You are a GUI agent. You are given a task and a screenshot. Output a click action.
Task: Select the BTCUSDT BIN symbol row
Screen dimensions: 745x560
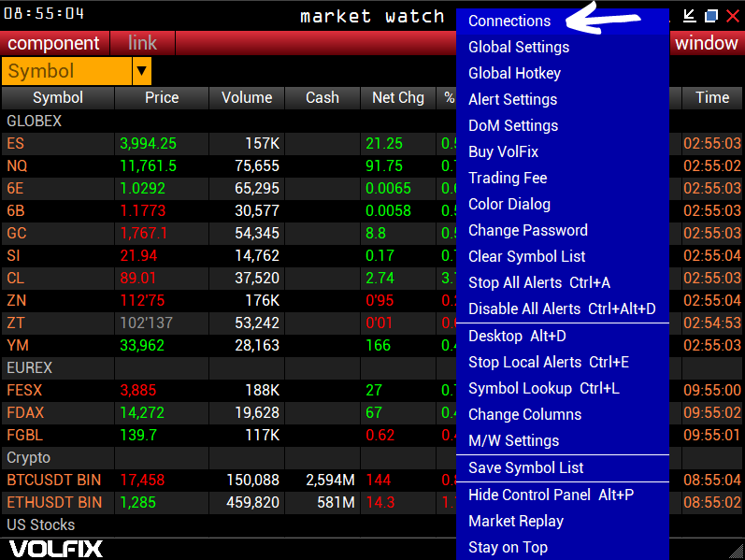click(x=53, y=480)
